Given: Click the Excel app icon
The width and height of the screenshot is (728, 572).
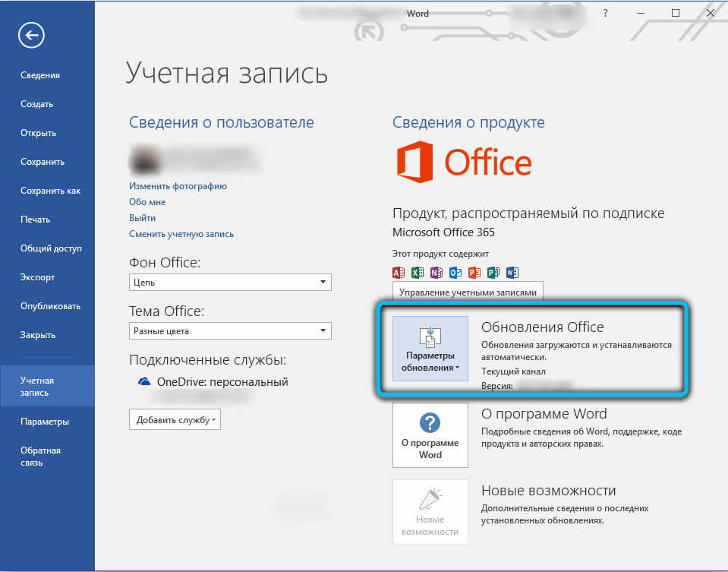Looking at the screenshot, I should [x=418, y=273].
